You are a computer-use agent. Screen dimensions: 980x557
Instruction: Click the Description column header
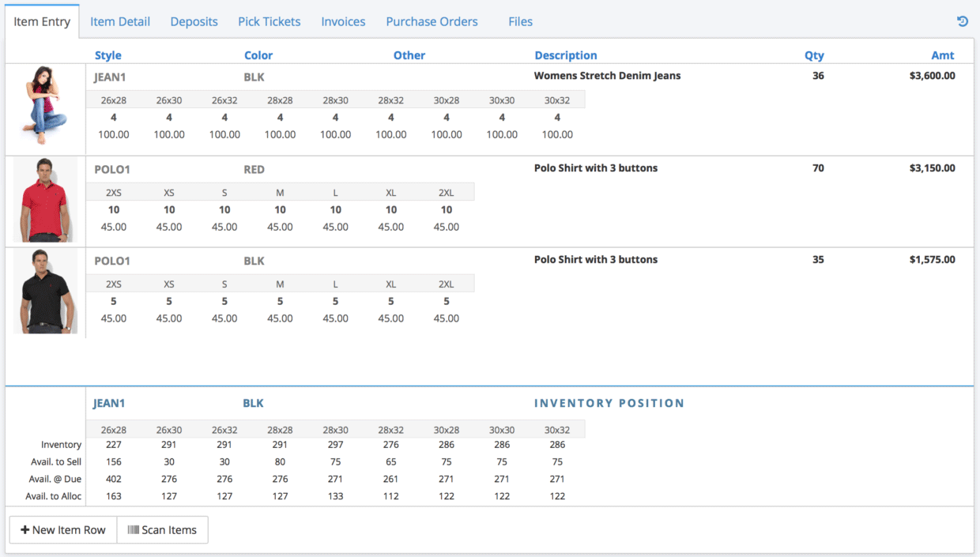tap(566, 55)
